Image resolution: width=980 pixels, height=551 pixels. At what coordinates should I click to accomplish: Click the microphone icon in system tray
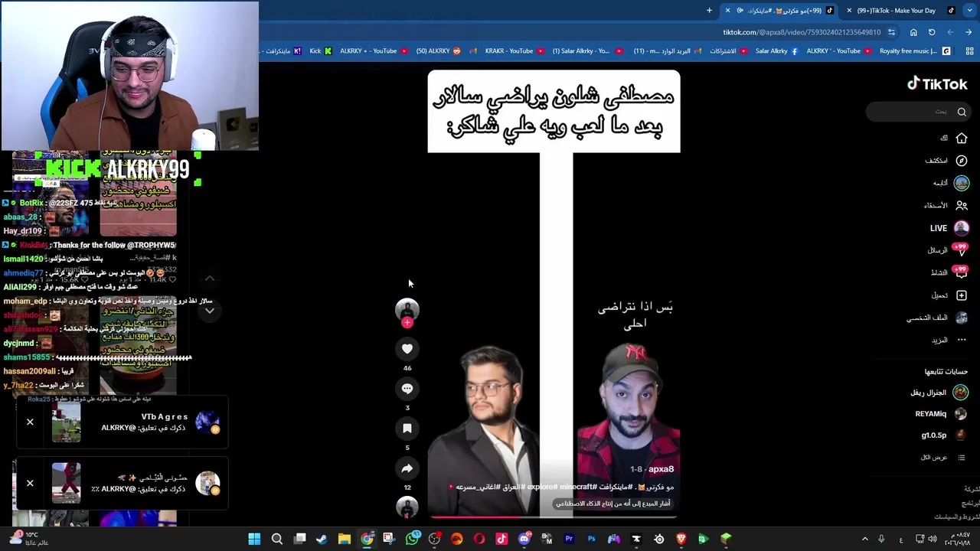point(881,539)
